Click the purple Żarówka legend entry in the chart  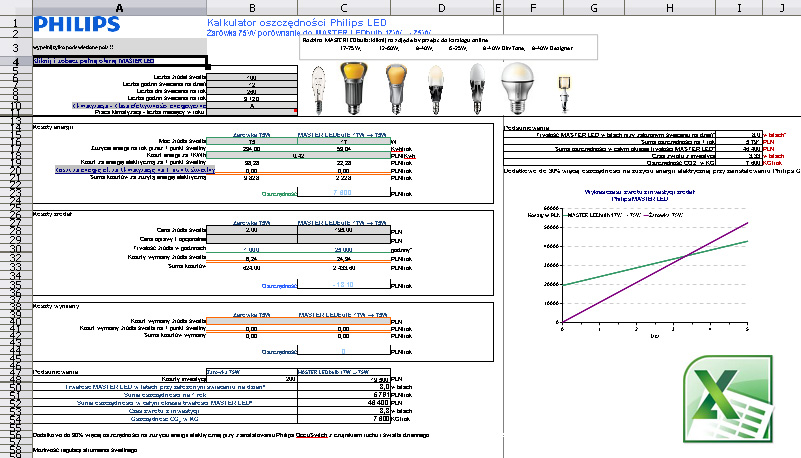pos(663,215)
